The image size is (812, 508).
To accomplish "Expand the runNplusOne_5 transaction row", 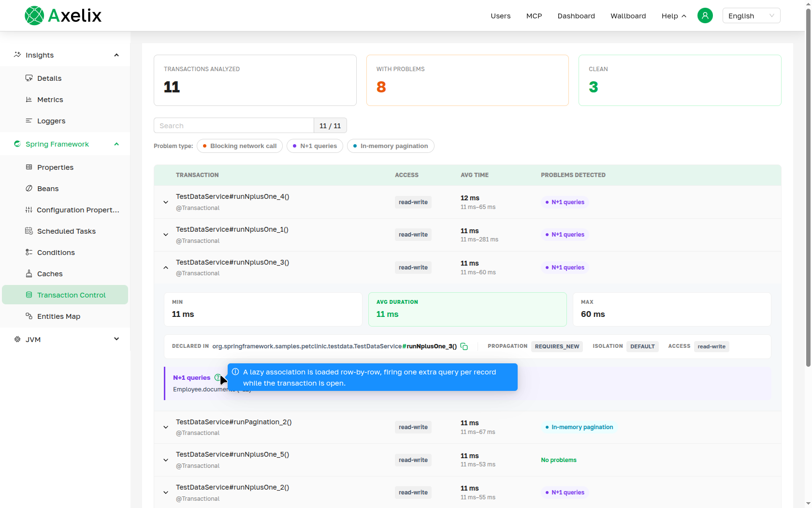I will coord(166,460).
